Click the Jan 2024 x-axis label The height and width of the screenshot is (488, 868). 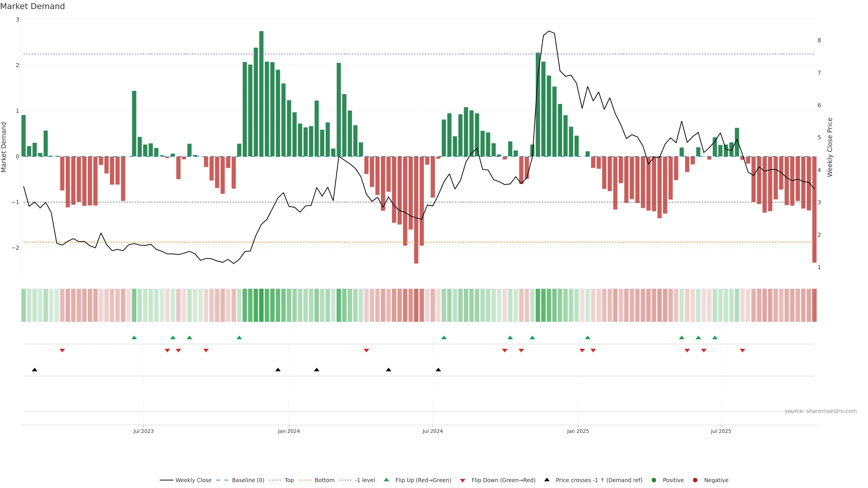[289, 431]
